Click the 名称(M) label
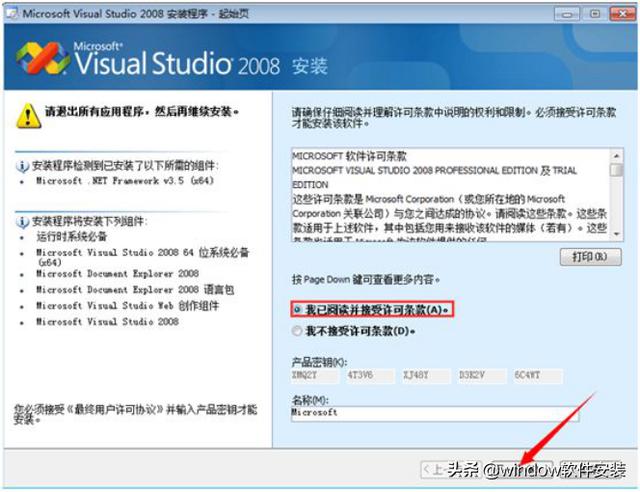This screenshot has width=640, height=492. tap(310, 400)
